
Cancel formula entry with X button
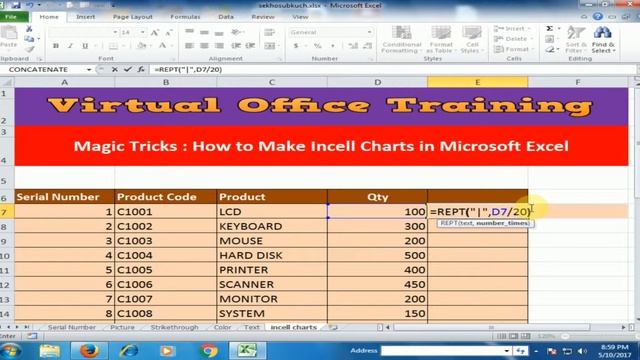(x=115, y=70)
